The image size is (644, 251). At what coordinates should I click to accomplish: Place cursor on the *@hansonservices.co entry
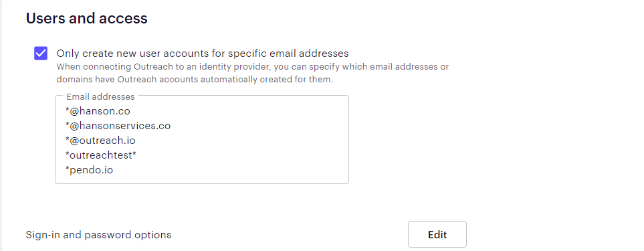click(118, 126)
